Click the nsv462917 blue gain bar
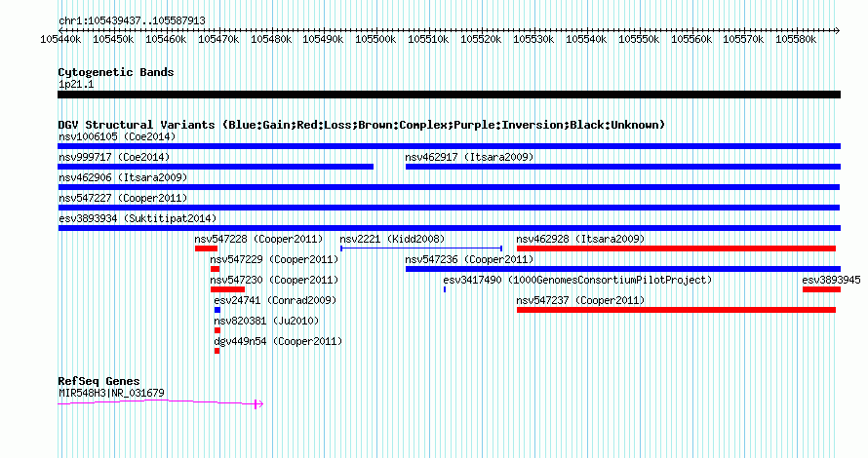The height and width of the screenshot is (458, 868). coord(623,167)
